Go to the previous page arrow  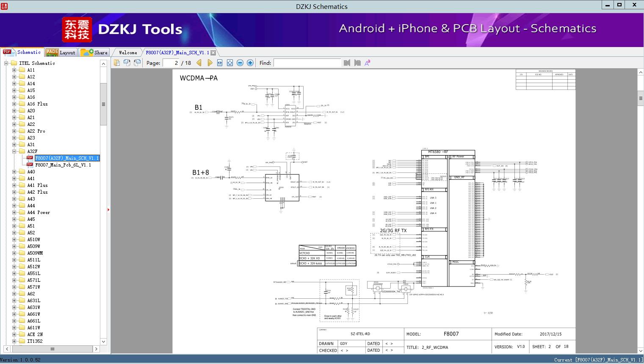(x=199, y=63)
